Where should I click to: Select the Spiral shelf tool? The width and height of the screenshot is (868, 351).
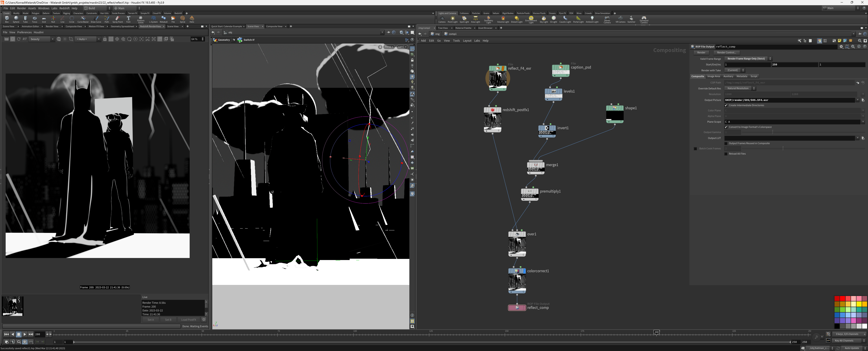182,19
